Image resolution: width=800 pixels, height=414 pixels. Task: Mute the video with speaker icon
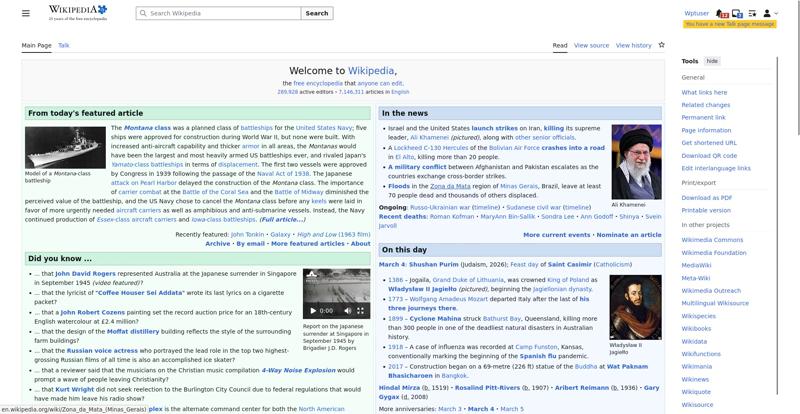(x=348, y=311)
